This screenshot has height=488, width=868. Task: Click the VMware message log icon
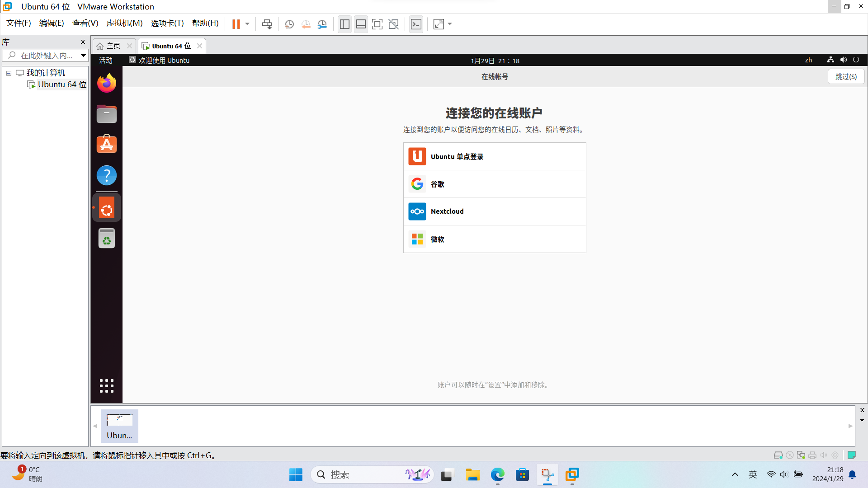click(x=852, y=455)
